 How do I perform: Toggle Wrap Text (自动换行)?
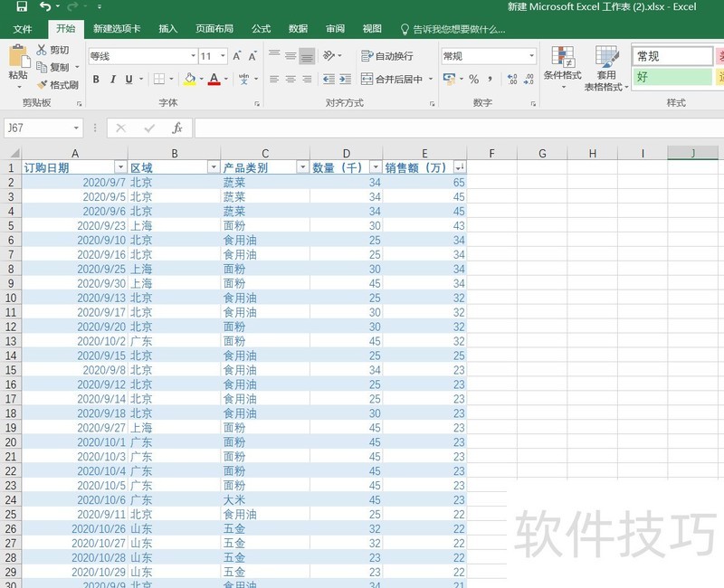pos(386,56)
